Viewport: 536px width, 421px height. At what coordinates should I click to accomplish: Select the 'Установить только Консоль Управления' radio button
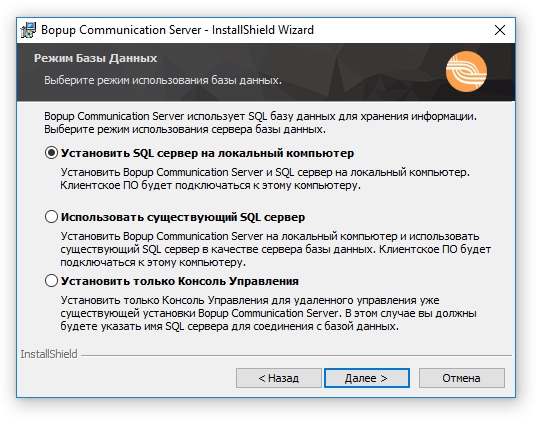[51, 281]
